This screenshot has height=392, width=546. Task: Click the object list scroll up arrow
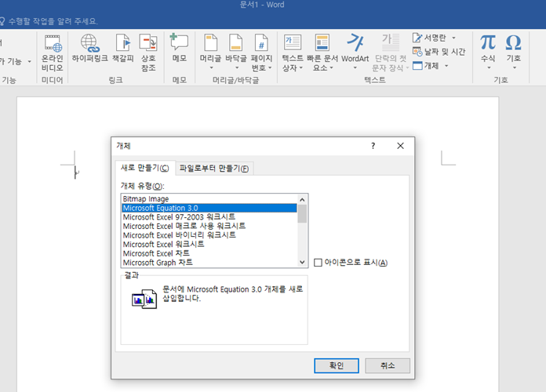302,199
